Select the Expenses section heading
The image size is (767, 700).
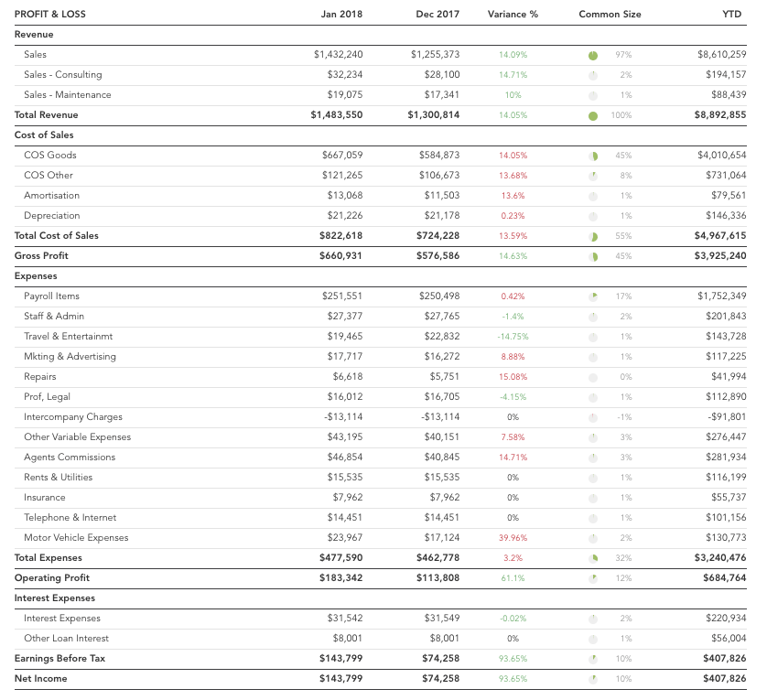pos(36,276)
